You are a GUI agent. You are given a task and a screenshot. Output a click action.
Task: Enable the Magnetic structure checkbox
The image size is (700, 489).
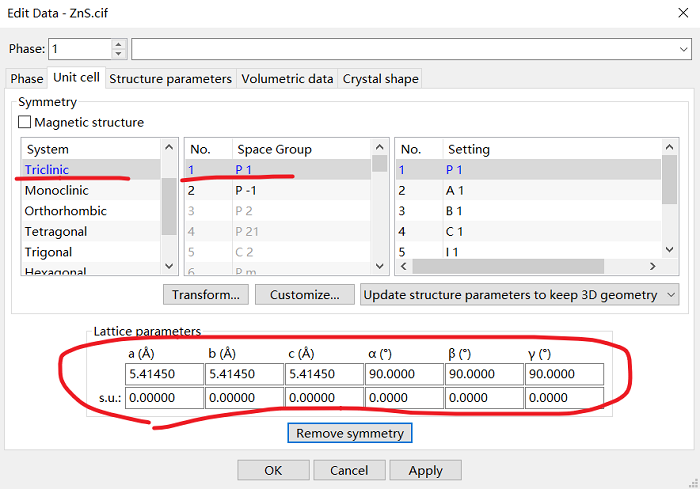tap(25, 123)
